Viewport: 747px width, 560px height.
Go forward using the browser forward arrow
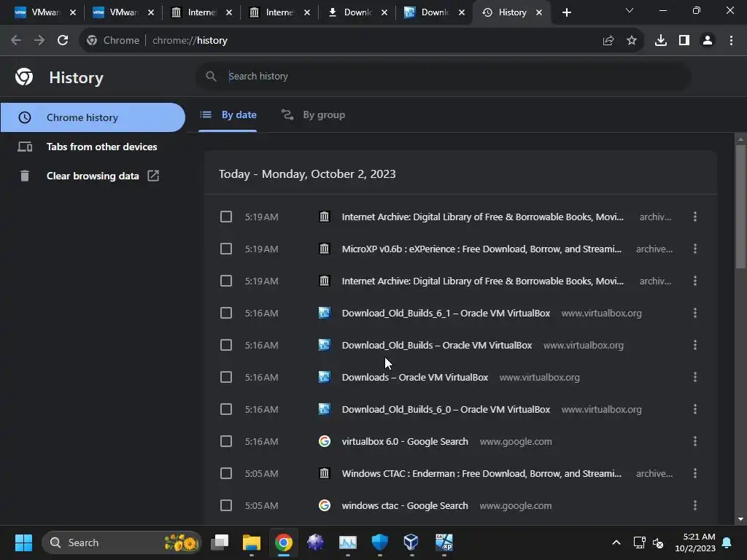click(39, 41)
